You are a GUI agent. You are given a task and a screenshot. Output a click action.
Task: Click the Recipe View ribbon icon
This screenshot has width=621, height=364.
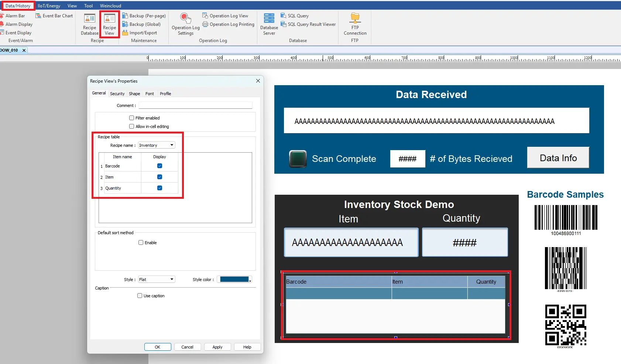click(x=109, y=24)
